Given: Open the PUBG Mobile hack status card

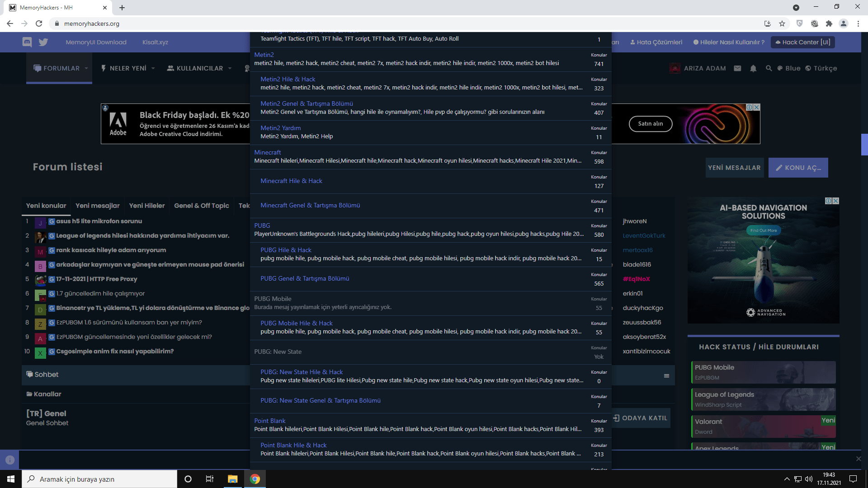Looking at the screenshot, I should click(x=764, y=372).
